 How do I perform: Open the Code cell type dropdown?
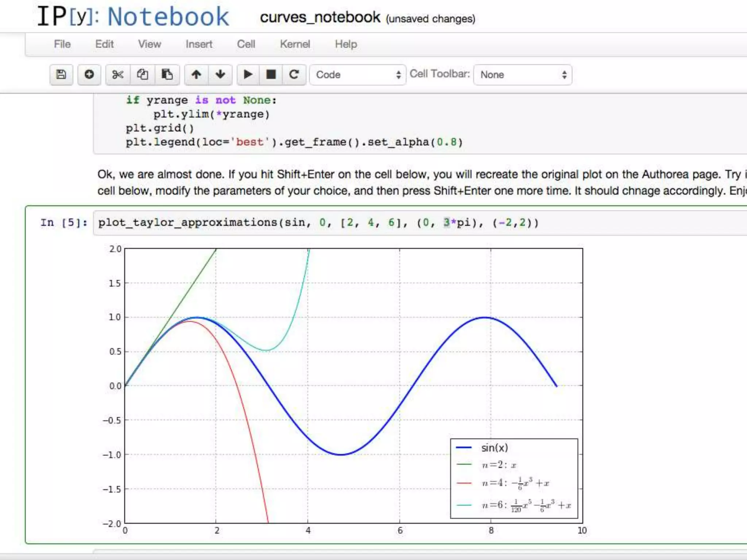(357, 75)
